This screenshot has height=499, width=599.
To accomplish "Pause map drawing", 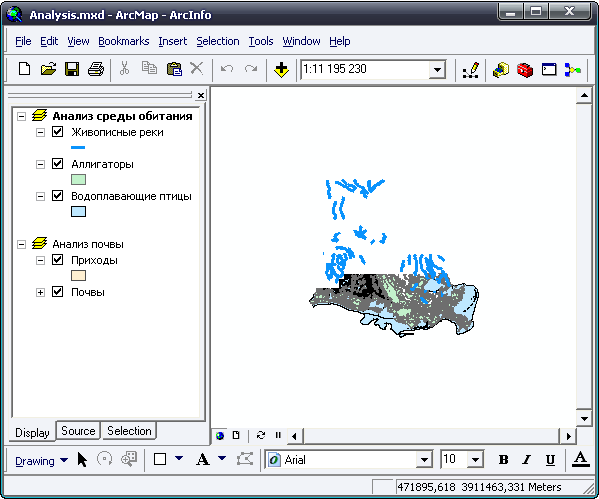I will coord(278,435).
